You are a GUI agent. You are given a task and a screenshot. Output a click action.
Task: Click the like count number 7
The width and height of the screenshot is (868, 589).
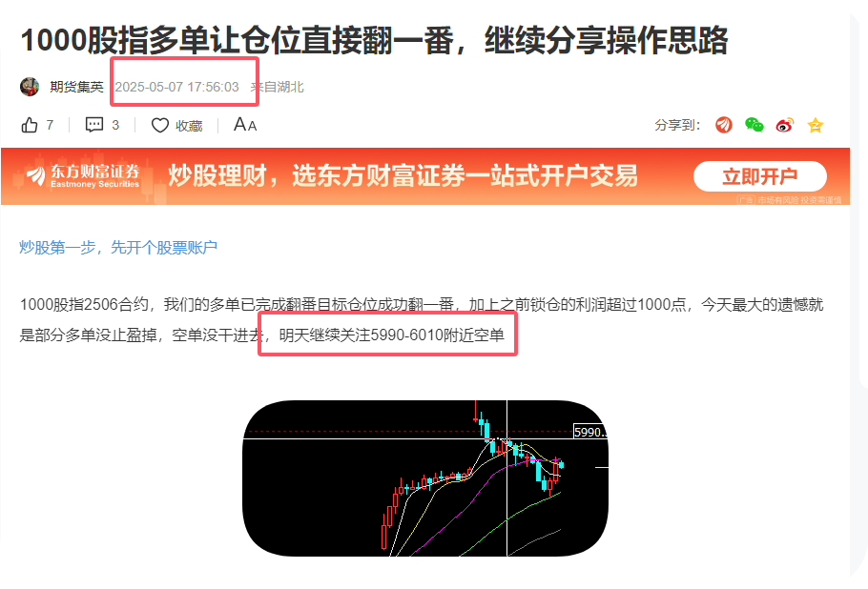[50, 125]
